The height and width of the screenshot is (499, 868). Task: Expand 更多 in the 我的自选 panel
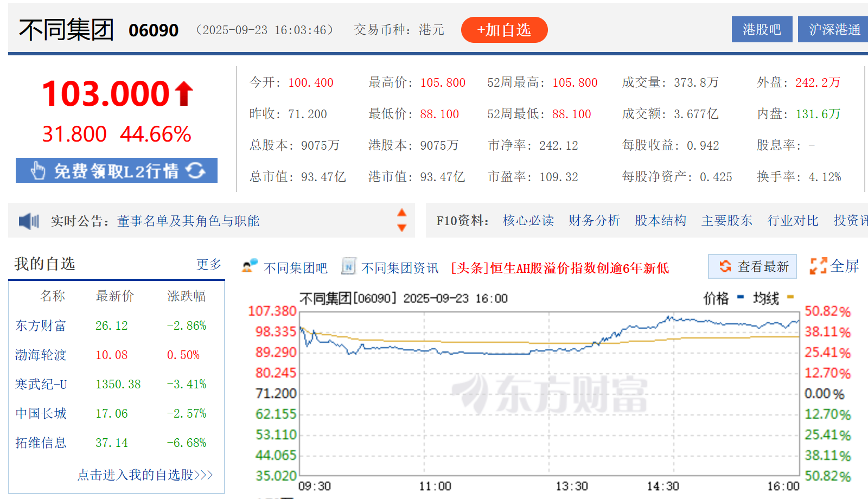click(x=209, y=264)
